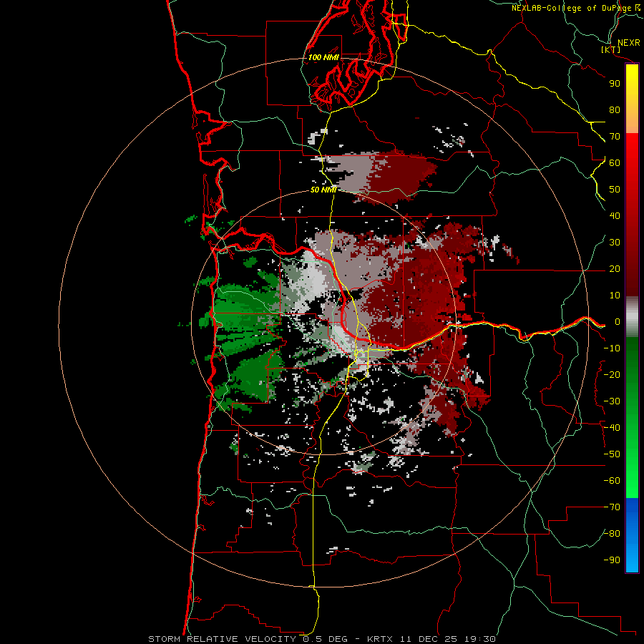Click the -10 value on the velocity scale
This screenshot has height=644, width=644.
(612, 348)
